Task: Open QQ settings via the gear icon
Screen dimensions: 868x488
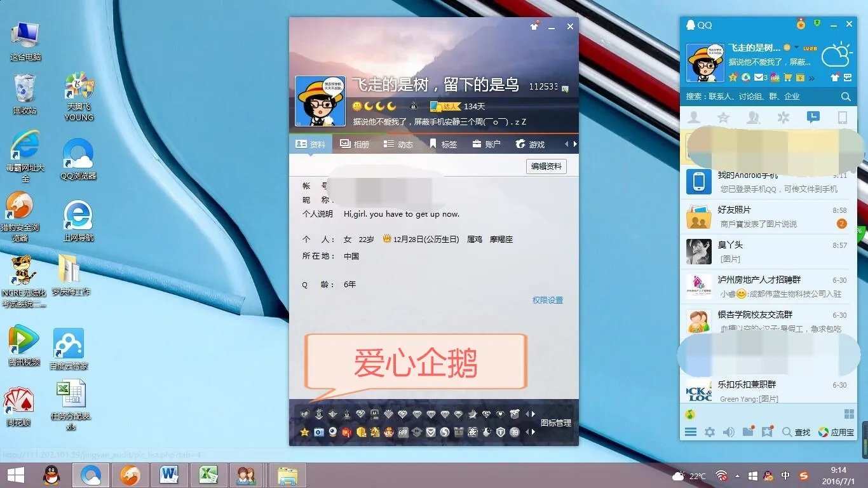Action: pyautogui.click(x=710, y=432)
